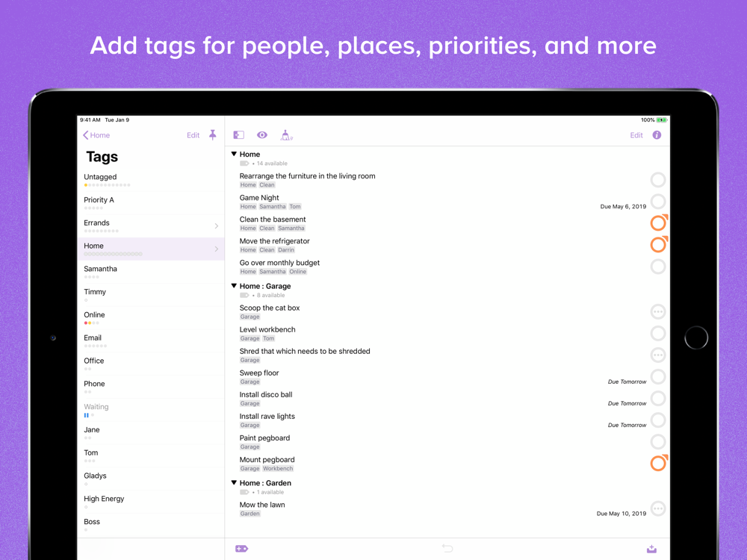Select the Boss tag
This screenshot has height=560, width=747.
click(x=151, y=525)
